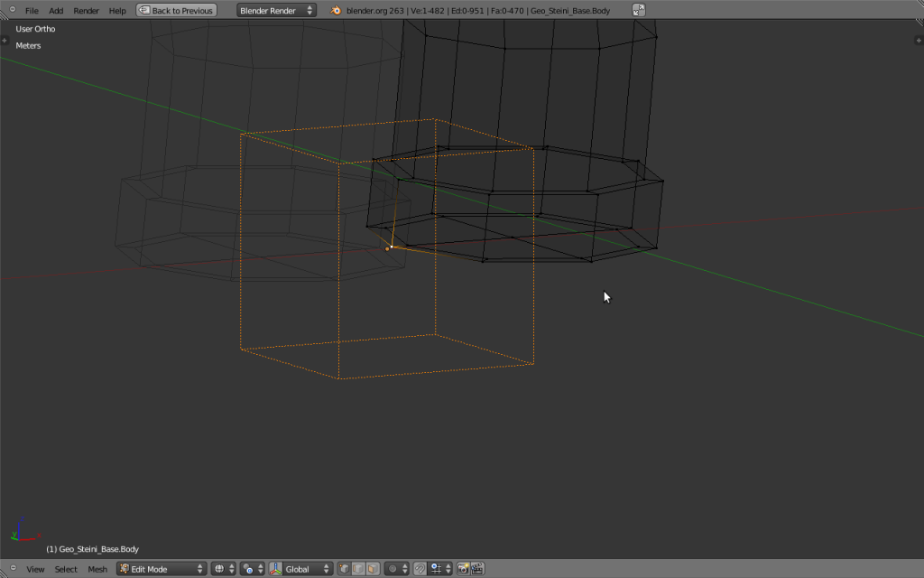Select face select mode
This screenshot has width=924, height=578.
373,569
